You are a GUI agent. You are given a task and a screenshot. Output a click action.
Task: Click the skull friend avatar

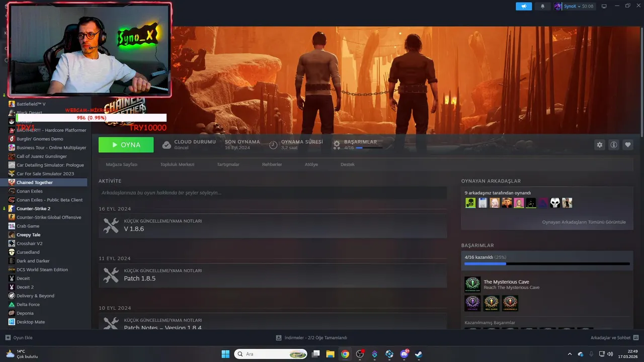tap(555, 203)
